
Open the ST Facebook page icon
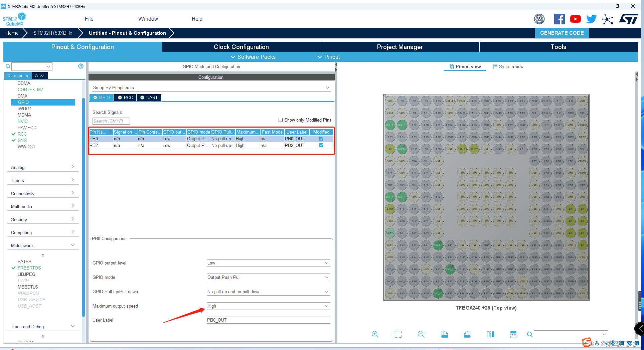[559, 19]
